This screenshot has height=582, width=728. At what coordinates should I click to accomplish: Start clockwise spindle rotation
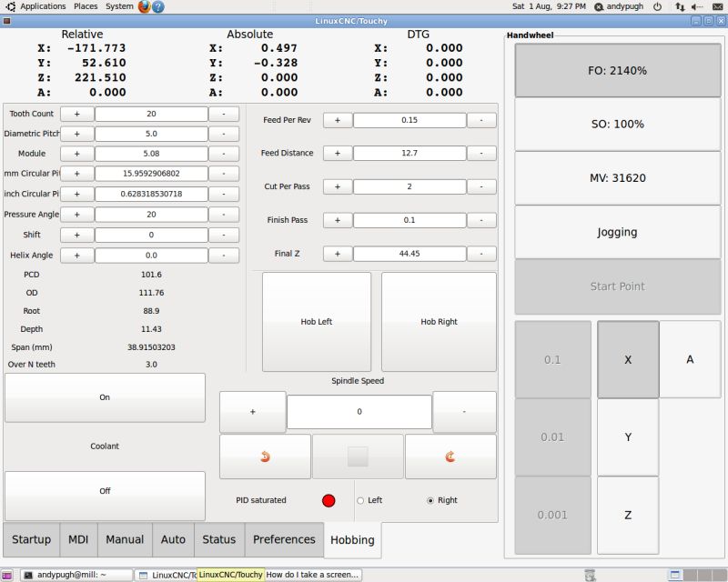[450, 456]
